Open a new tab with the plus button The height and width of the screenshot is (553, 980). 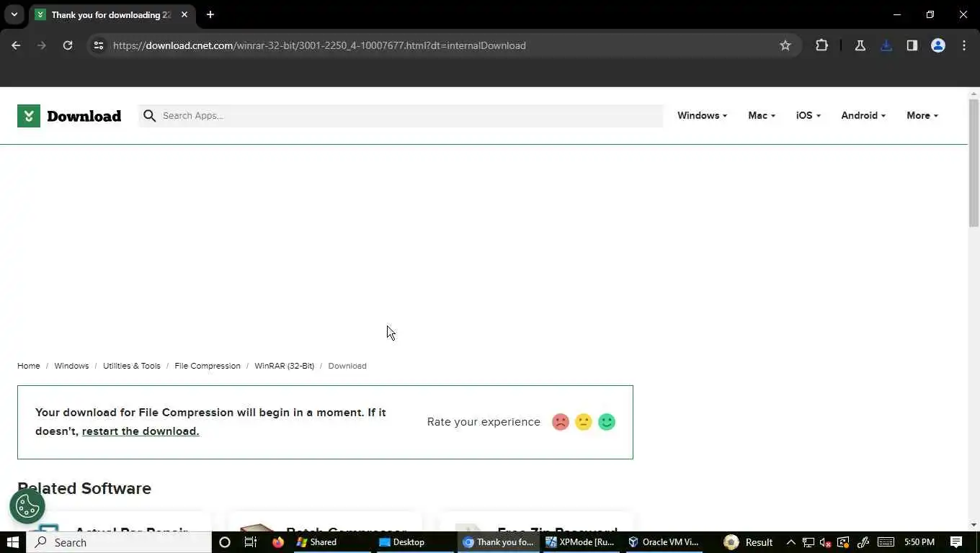tap(210, 14)
